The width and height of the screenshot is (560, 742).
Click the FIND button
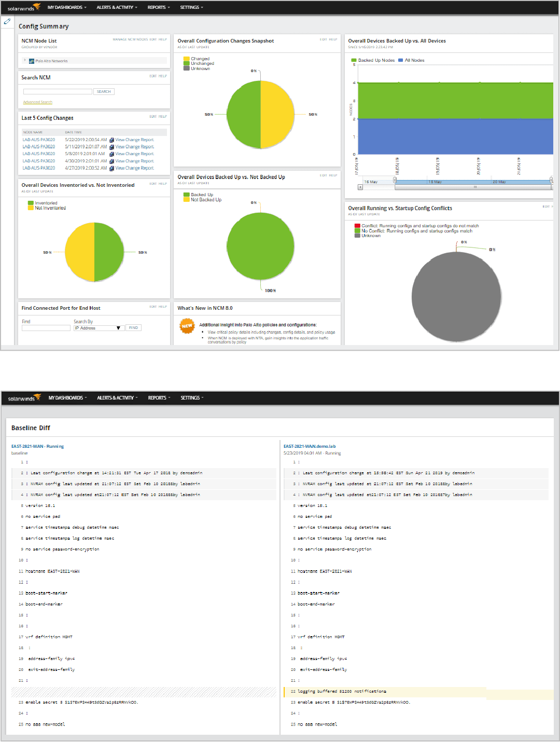(x=133, y=328)
